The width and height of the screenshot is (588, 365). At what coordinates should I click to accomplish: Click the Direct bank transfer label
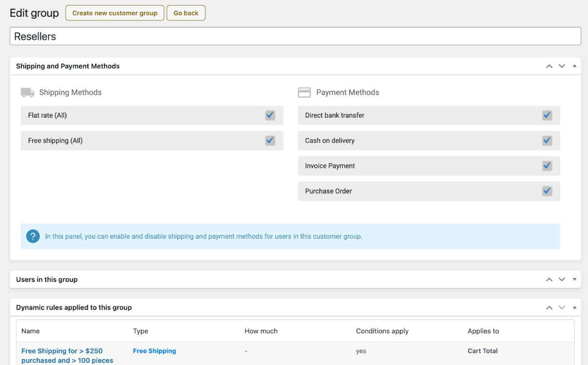(335, 115)
